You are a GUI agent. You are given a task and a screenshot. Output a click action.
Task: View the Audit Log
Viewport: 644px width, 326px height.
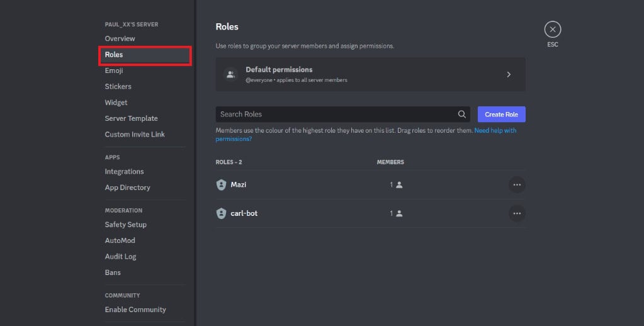pyautogui.click(x=120, y=257)
